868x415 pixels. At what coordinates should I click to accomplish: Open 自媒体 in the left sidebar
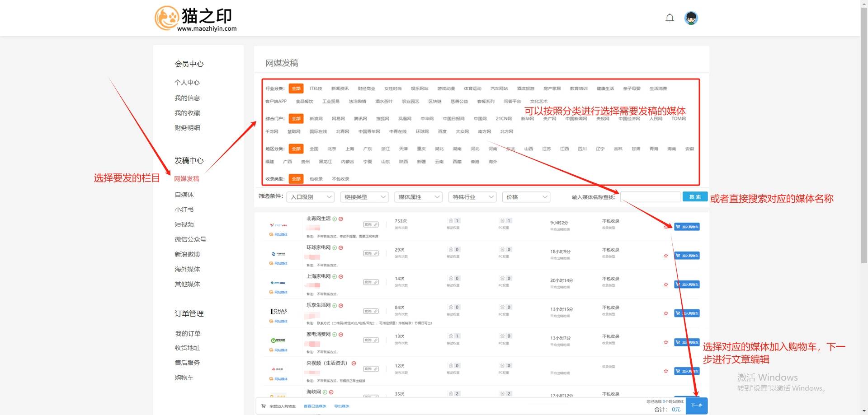coord(184,195)
